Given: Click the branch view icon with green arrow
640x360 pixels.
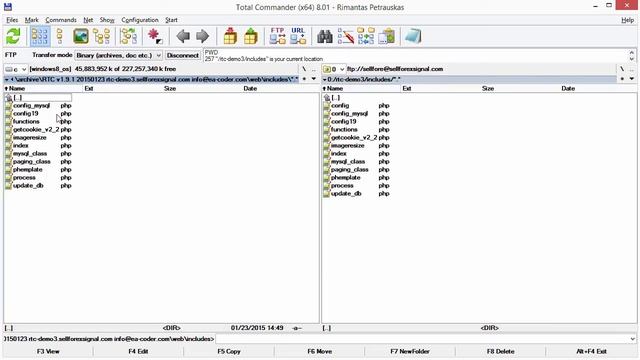Looking at the screenshot, I should tap(129, 36).
